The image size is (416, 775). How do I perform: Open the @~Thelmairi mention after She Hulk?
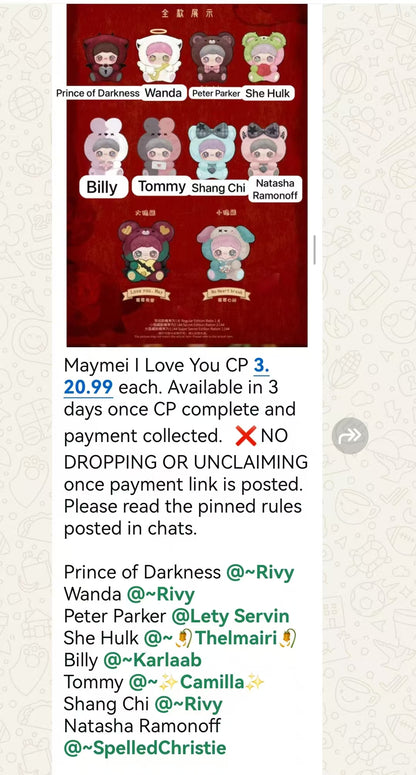[221, 638]
